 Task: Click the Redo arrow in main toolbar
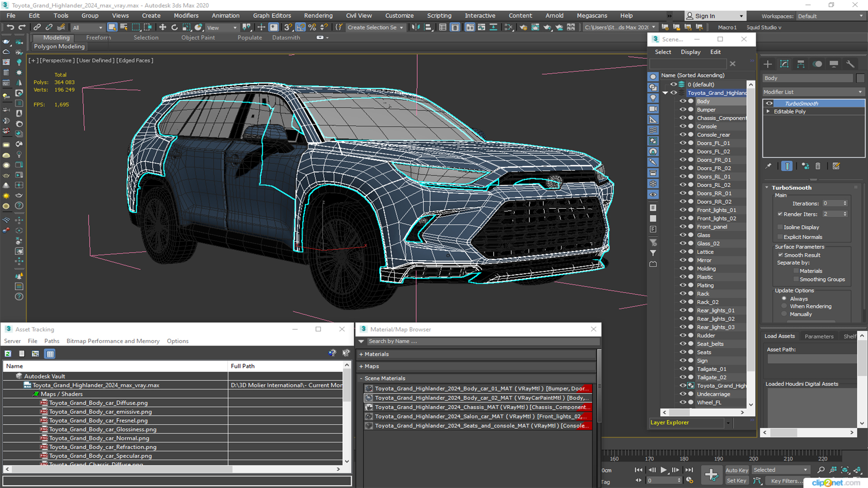pos(21,27)
